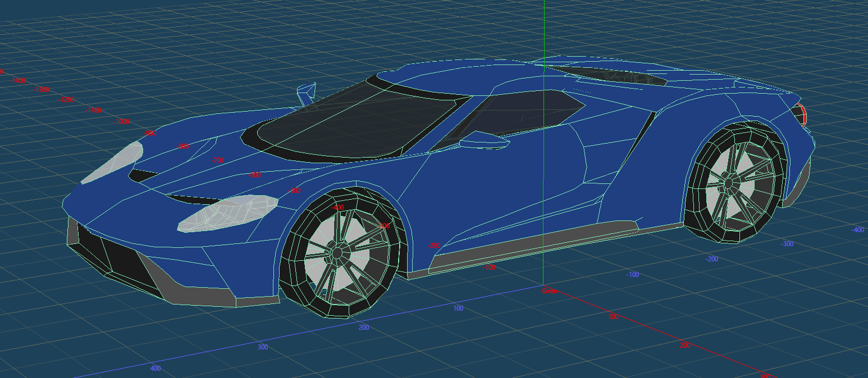Screen dimensions: 868x378
Task: Click the red -500 axis label
Action: (x=294, y=191)
